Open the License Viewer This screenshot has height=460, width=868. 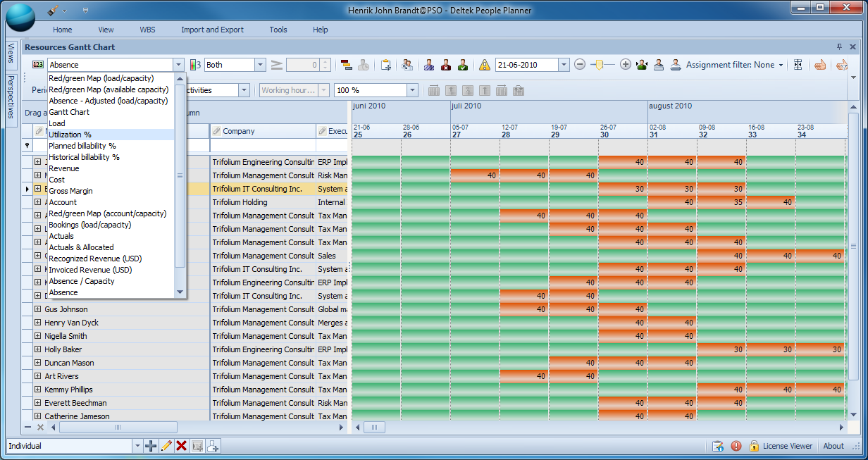787,446
